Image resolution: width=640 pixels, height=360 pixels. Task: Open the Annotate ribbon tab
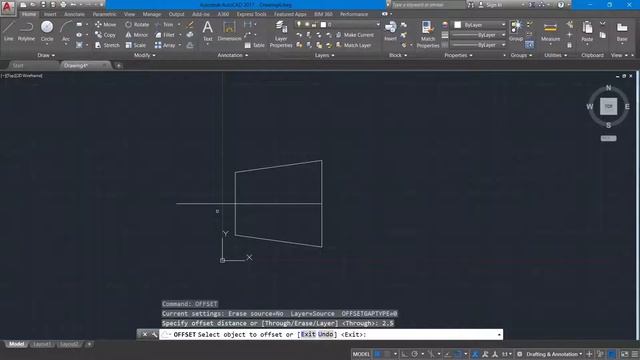tap(74, 14)
